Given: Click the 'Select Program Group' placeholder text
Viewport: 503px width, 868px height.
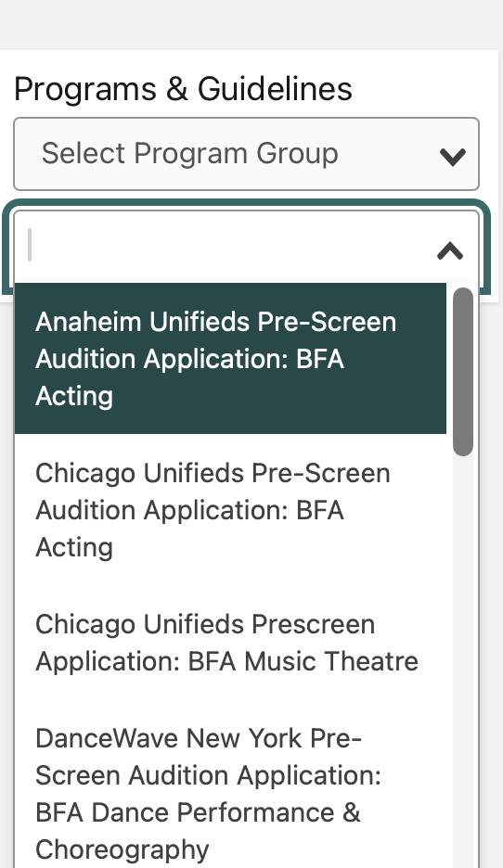Looking at the screenshot, I should [x=189, y=153].
